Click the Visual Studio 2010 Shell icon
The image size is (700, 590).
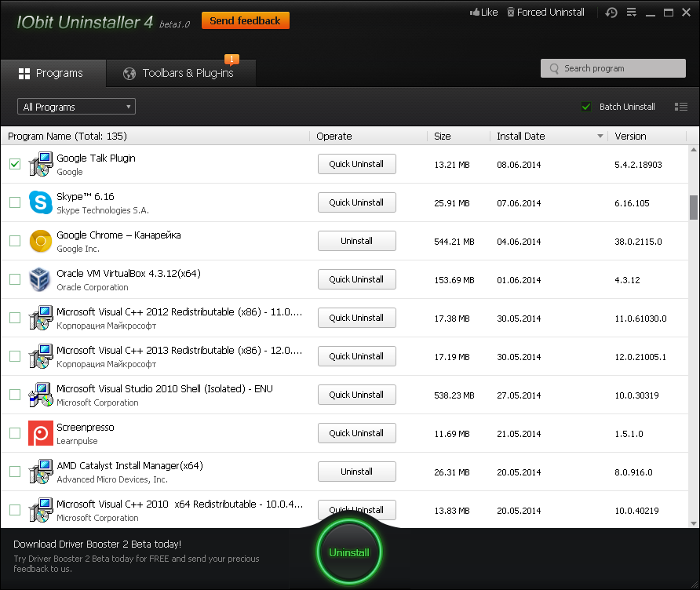tap(41, 394)
